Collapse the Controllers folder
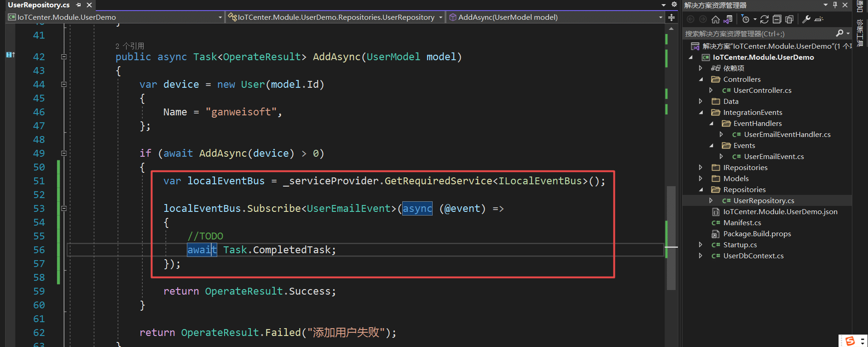 coord(701,80)
